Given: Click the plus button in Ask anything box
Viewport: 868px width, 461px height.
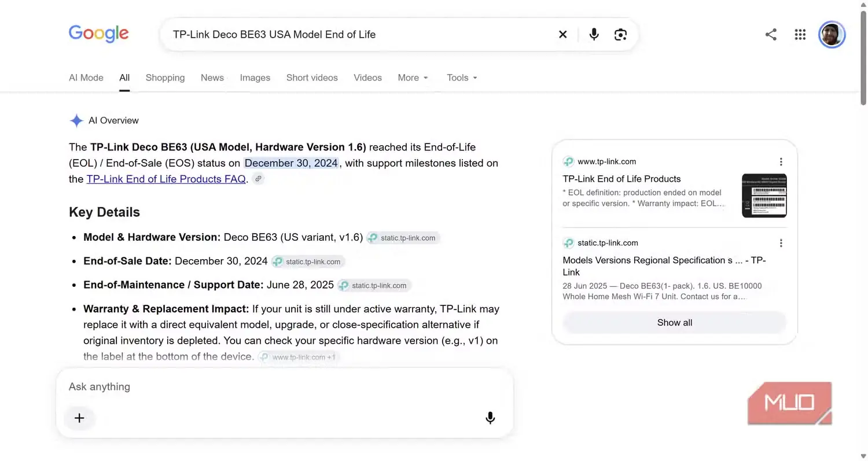Looking at the screenshot, I should tap(79, 418).
